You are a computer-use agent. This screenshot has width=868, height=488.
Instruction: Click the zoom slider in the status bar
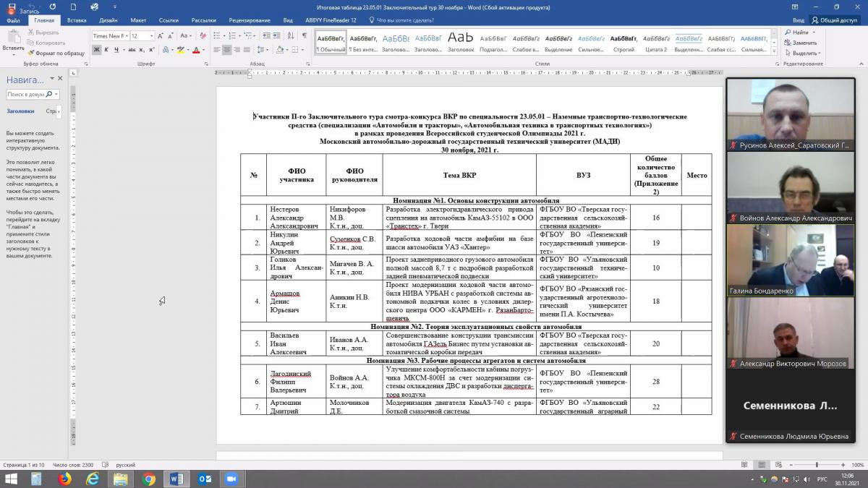click(817, 465)
